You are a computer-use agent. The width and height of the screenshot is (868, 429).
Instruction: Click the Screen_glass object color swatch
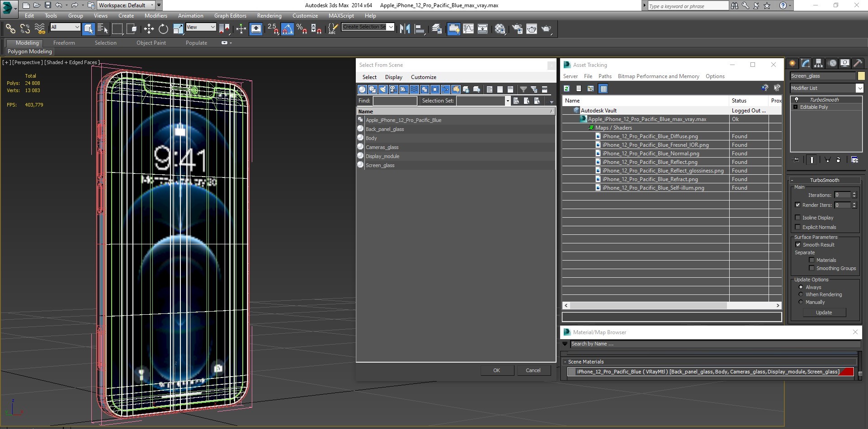(861, 76)
